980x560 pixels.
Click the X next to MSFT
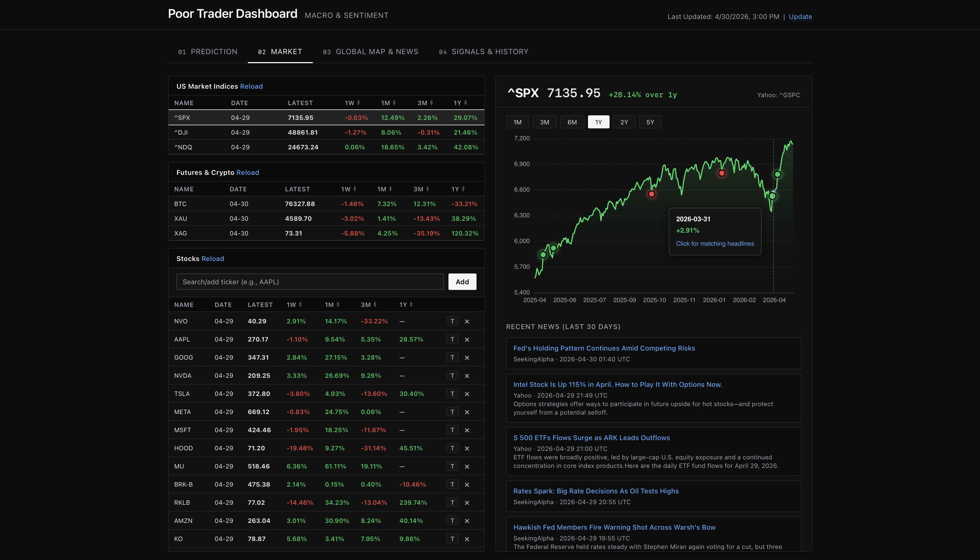coord(467,430)
